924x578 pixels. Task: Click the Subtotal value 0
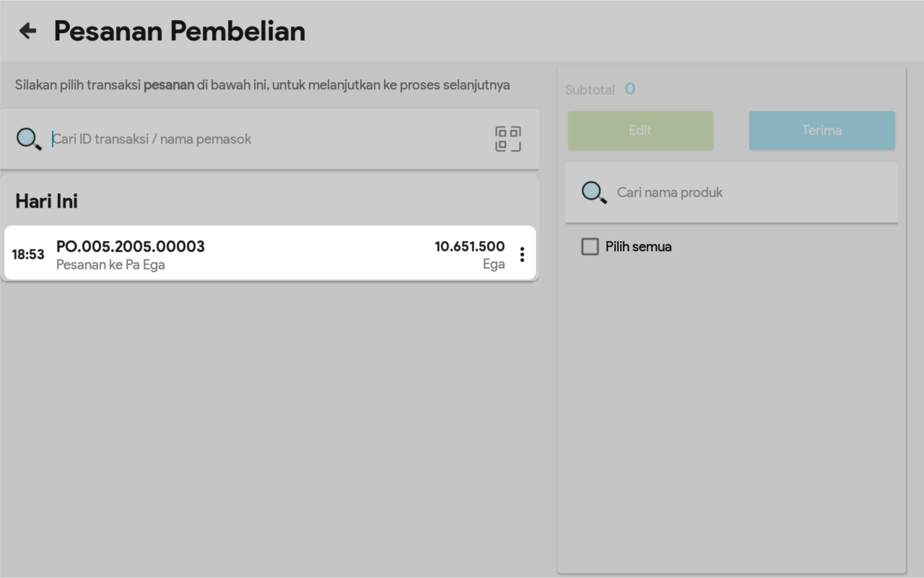pyautogui.click(x=630, y=89)
